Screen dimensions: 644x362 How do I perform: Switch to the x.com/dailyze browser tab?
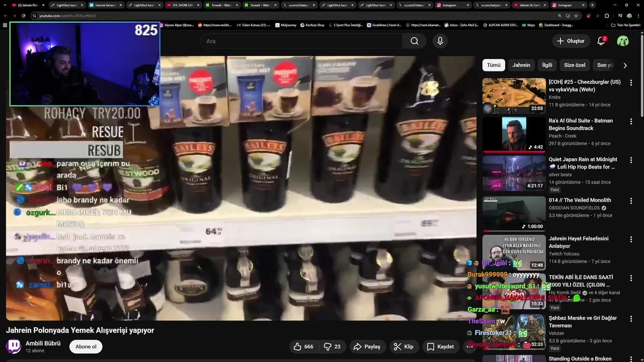492,5
